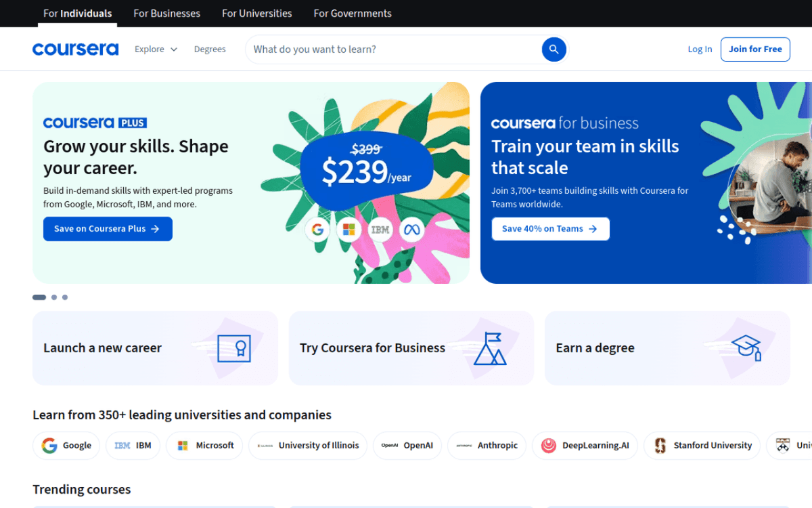
Task: Click Join for Free
Action: (x=755, y=49)
